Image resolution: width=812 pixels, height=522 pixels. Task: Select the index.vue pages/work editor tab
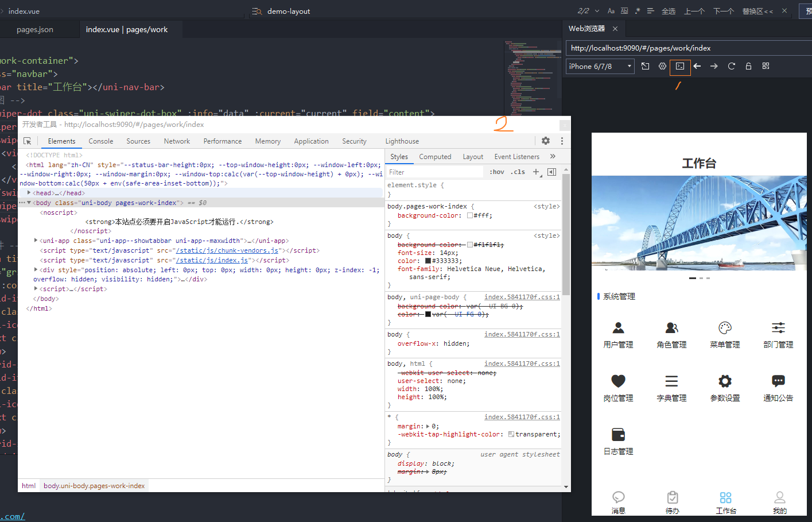coord(127,29)
